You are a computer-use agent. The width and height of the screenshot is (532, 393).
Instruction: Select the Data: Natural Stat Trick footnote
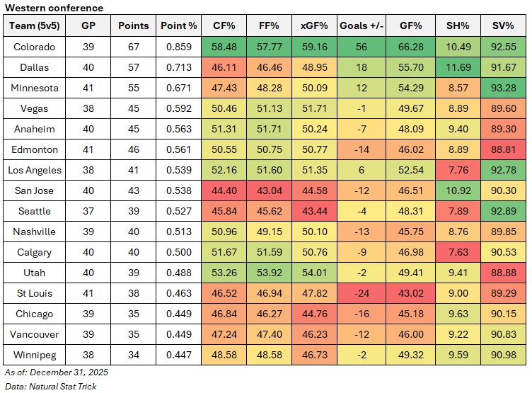[50, 386]
